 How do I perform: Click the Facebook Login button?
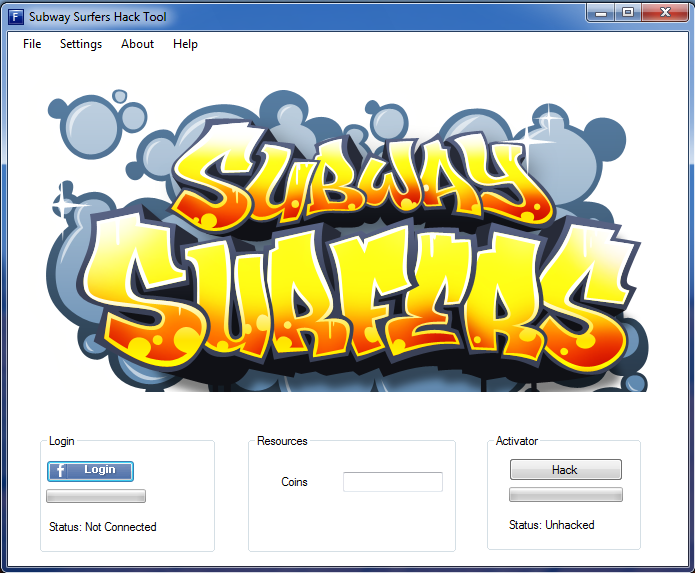[90, 471]
